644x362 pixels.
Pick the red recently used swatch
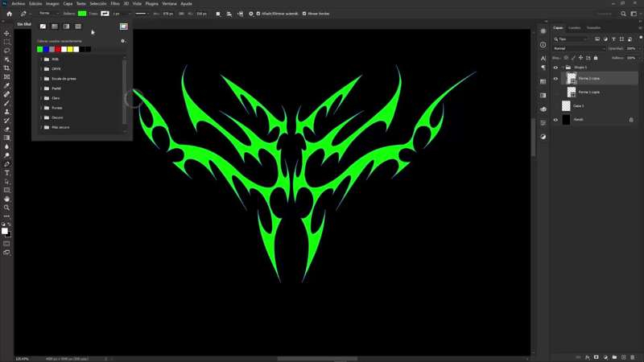[57, 49]
